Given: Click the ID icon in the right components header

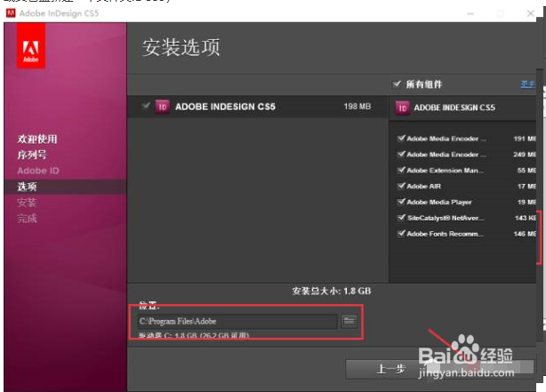Looking at the screenshot, I should 402,108.
